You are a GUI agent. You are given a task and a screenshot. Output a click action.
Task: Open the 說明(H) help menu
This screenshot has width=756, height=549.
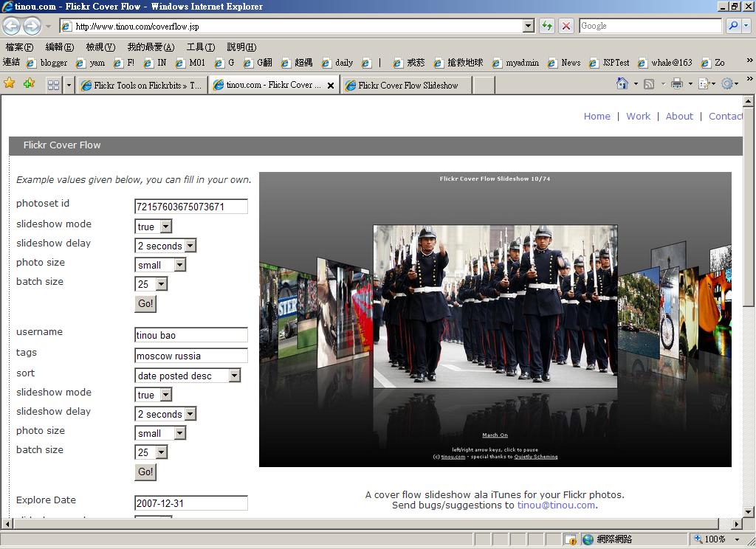(241, 47)
